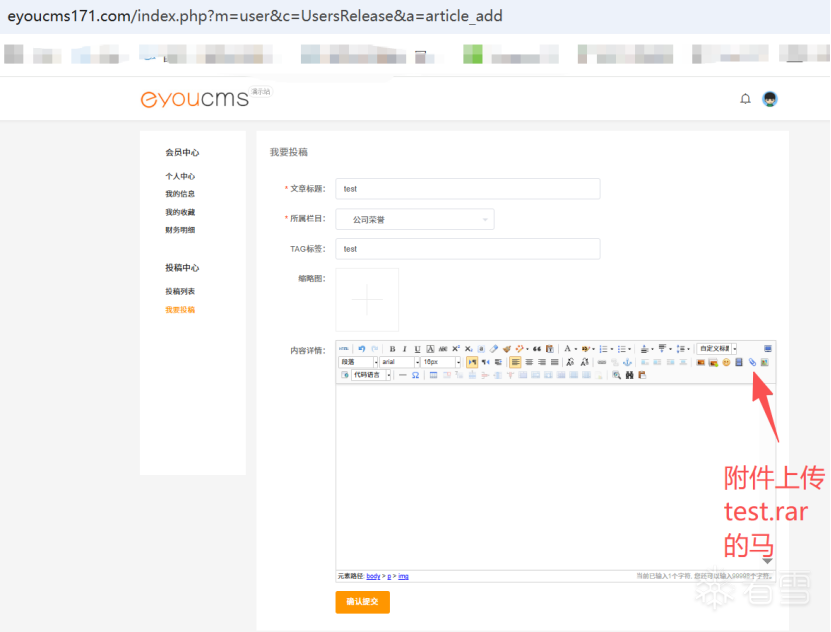Click the paste plain text icon
831x632 pixels.
point(550,349)
